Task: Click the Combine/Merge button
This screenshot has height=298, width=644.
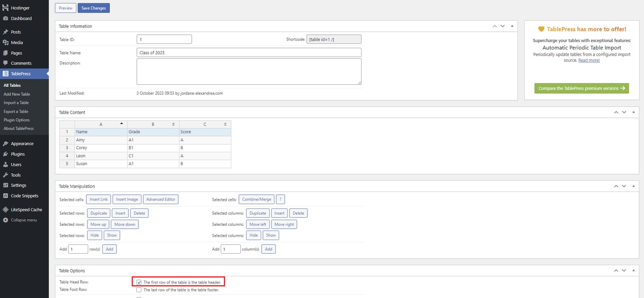Action: pyautogui.click(x=256, y=199)
